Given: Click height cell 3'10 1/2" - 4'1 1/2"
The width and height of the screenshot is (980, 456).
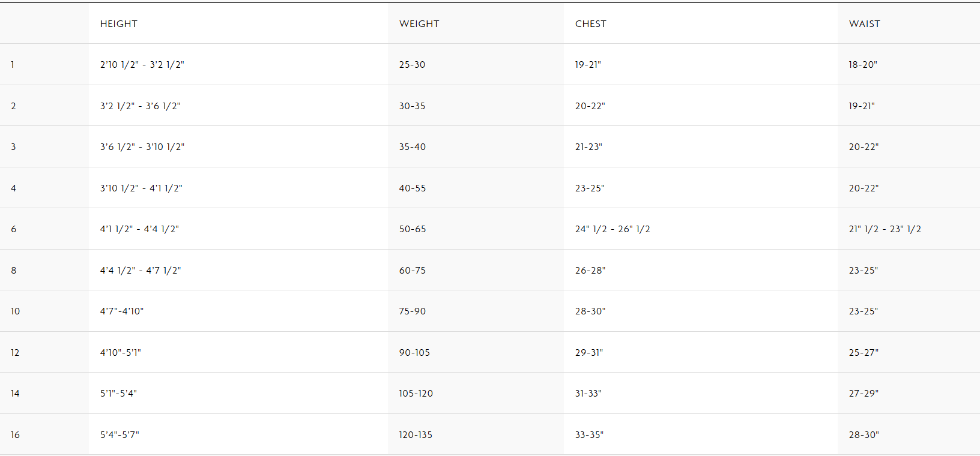Looking at the screenshot, I should 141,188.
